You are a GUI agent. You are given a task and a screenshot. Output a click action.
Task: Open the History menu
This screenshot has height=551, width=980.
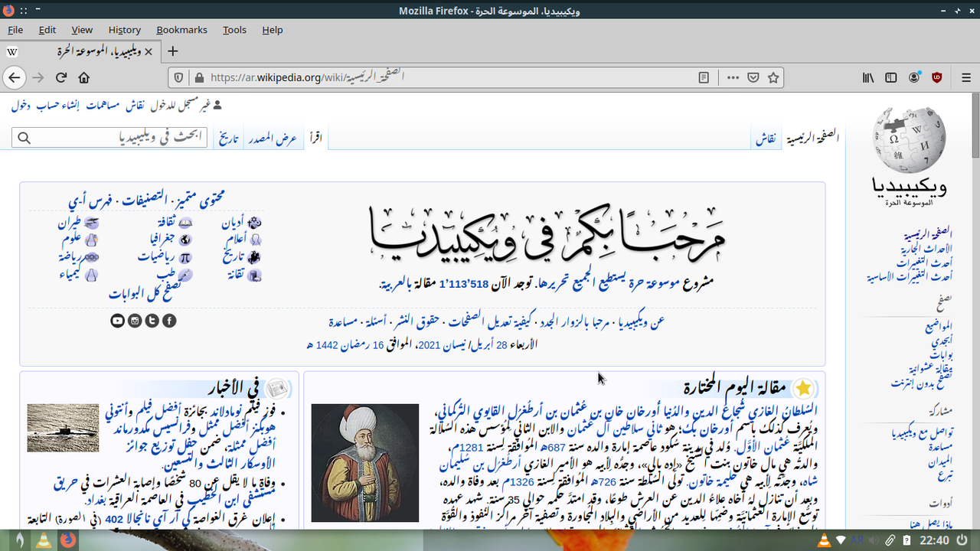tap(125, 30)
